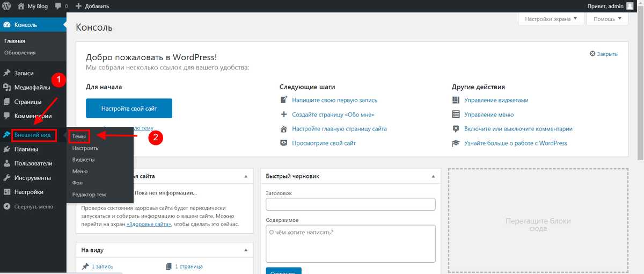The image size is (644, 274).
Task: Open the comments bubble icon in admin bar
Action: pos(58,6)
